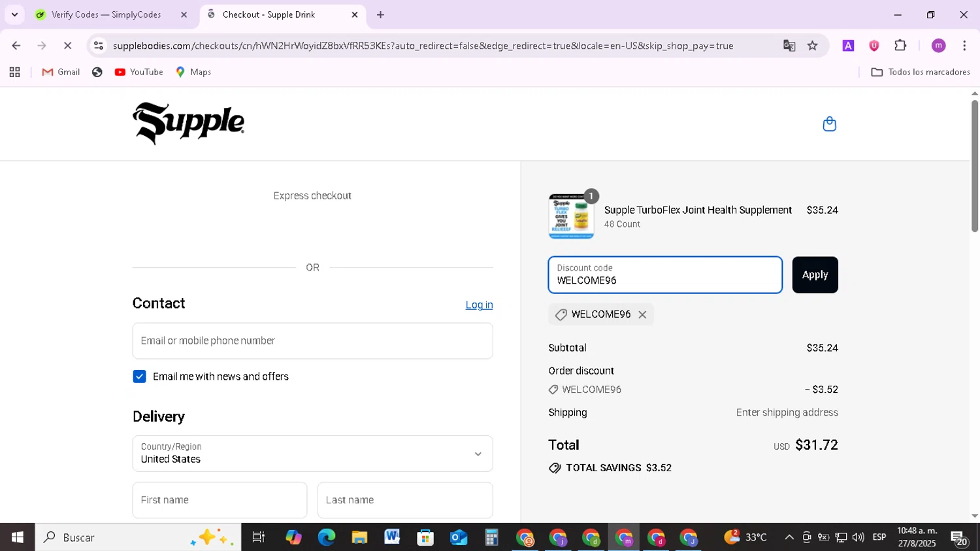Open Outlook from the taskbar
Image resolution: width=980 pixels, height=551 pixels.
(x=458, y=537)
